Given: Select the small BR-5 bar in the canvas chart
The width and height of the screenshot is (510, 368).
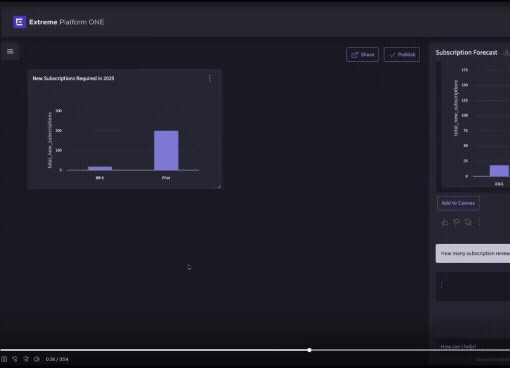Looking at the screenshot, I should (100, 168).
